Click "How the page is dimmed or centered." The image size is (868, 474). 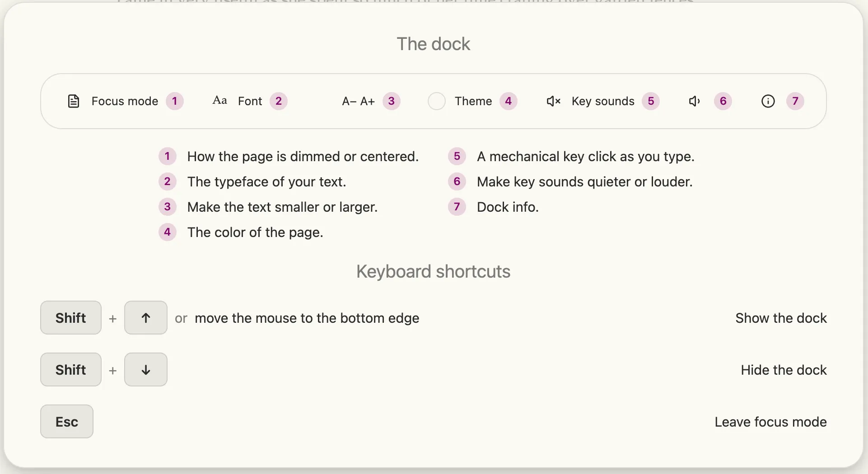tap(303, 157)
